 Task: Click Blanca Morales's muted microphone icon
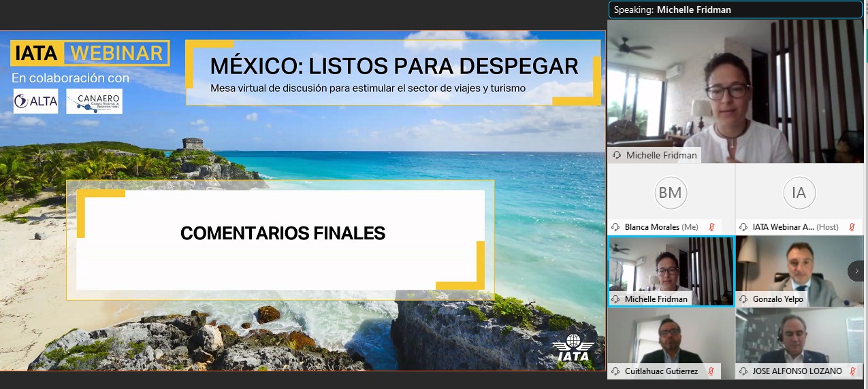point(712,227)
